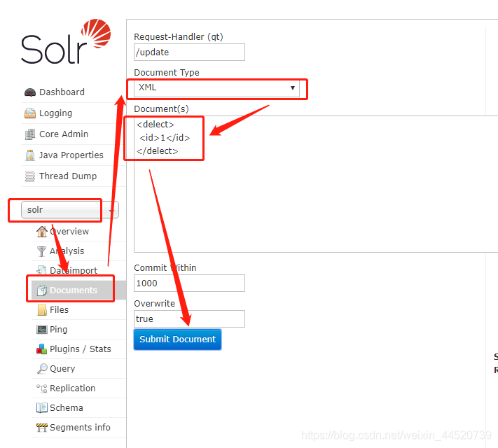Click the Analysis funnel icon

pyautogui.click(x=41, y=251)
